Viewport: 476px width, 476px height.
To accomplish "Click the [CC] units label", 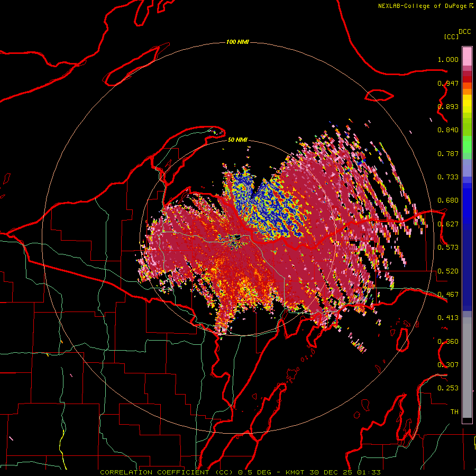I will (451, 36).
